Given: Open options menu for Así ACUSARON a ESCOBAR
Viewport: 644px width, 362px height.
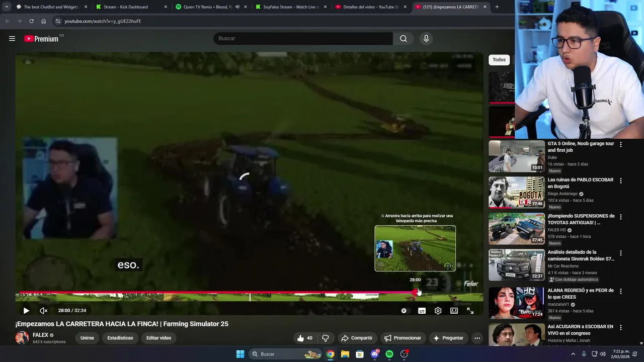Looking at the screenshot, I should [620, 327].
